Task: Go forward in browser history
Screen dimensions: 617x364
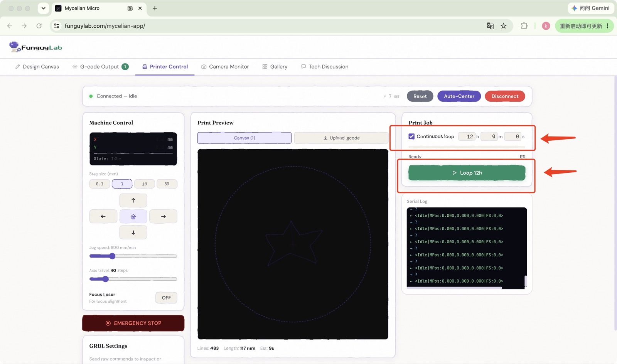Action: point(24,26)
